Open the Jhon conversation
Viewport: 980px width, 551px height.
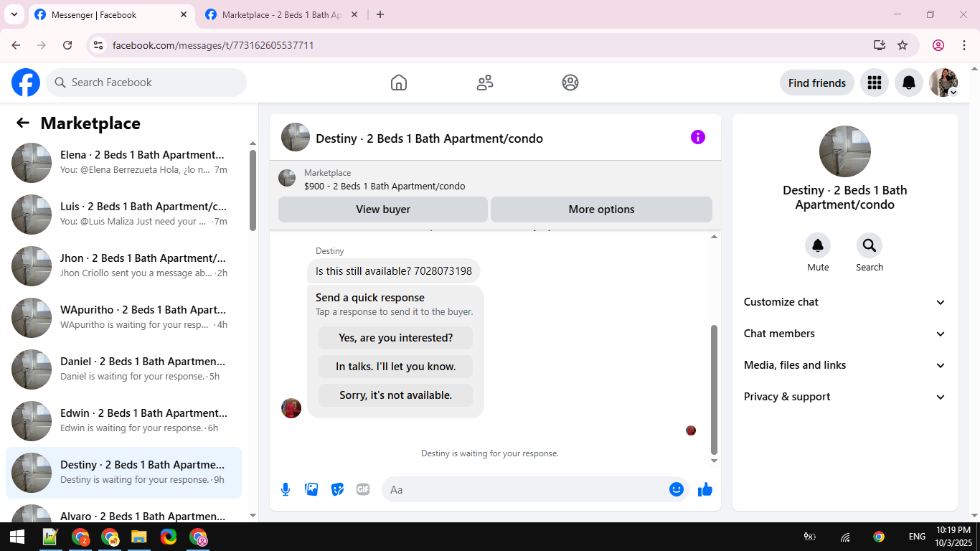coord(123,266)
